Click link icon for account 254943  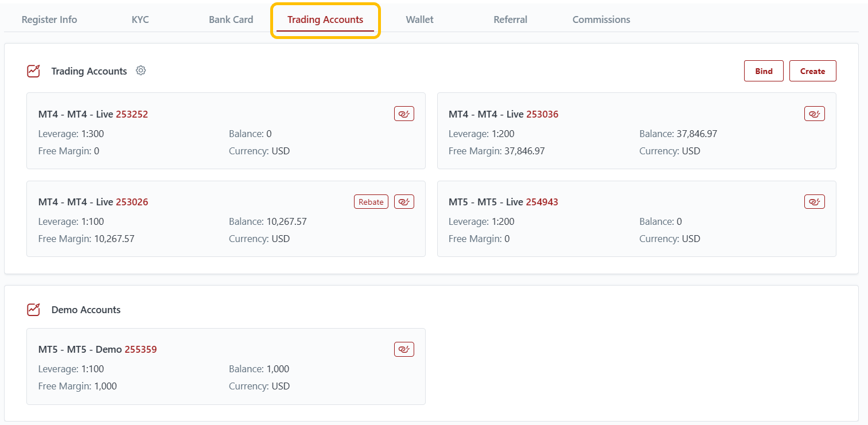tap(814, 201)
